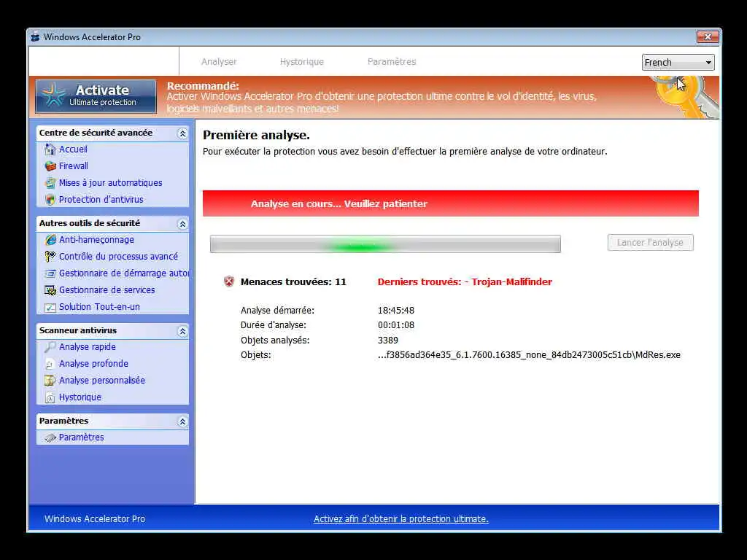
Task: Open the Activez afin d'obtenir la protection link
Action: pyautogui.click(x=401, y=518)
